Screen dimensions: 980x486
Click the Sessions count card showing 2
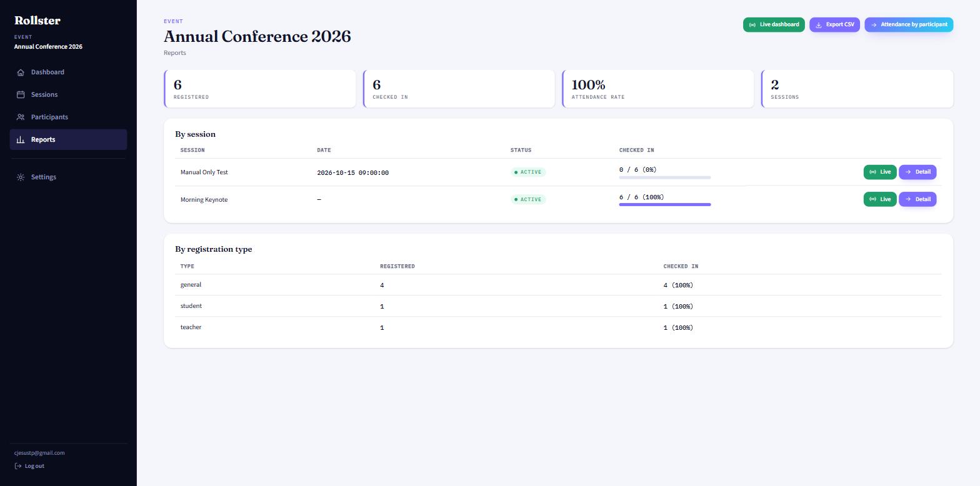pyautogui.click(x=857, y=89)
